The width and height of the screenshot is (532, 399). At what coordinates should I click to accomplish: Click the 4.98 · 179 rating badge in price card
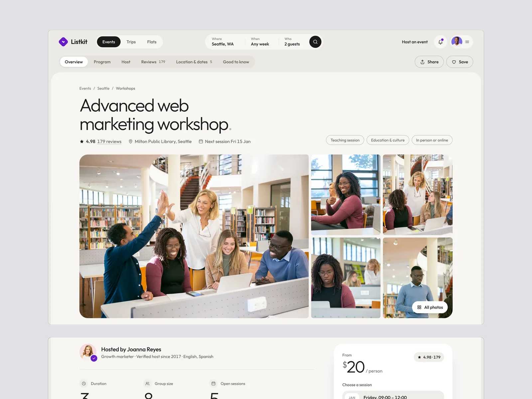tap(429, 357)
